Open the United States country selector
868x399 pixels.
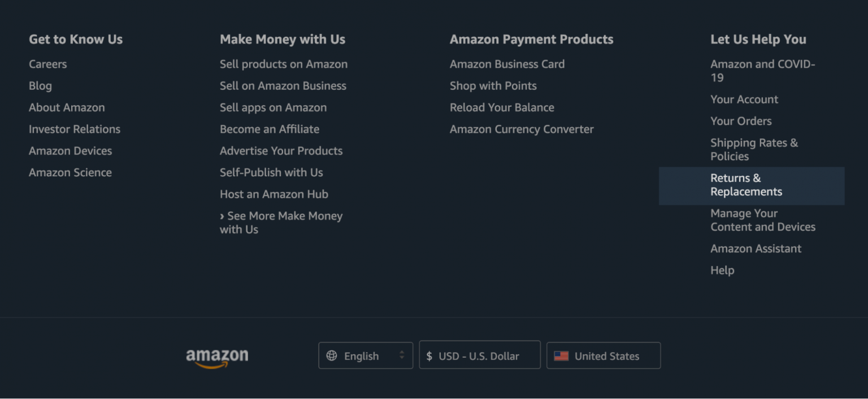point(603,355)
